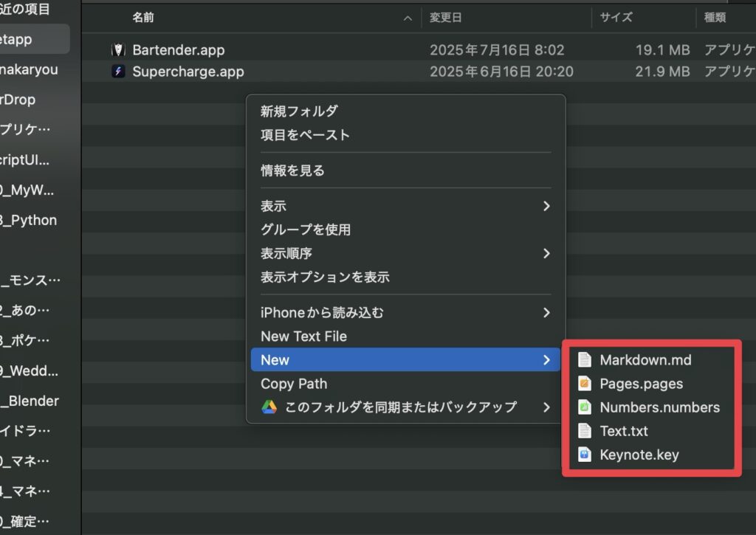The height and width of the screenshot is (535, 756).
Task: Click the Supercharge.app lightning icon
Action: [x=118, y=72]
